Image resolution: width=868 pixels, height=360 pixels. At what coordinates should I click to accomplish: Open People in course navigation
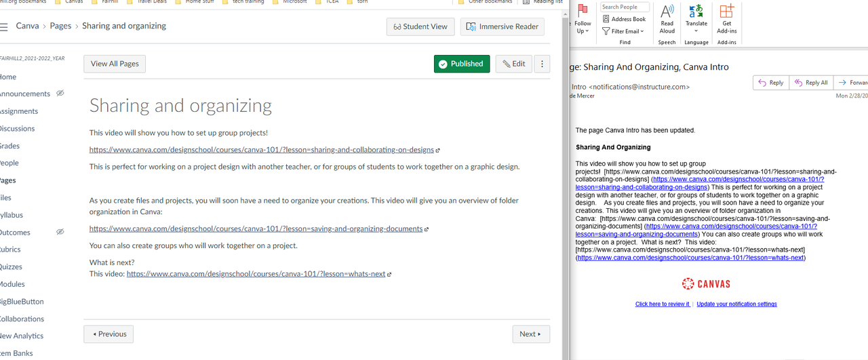point(9,163)
